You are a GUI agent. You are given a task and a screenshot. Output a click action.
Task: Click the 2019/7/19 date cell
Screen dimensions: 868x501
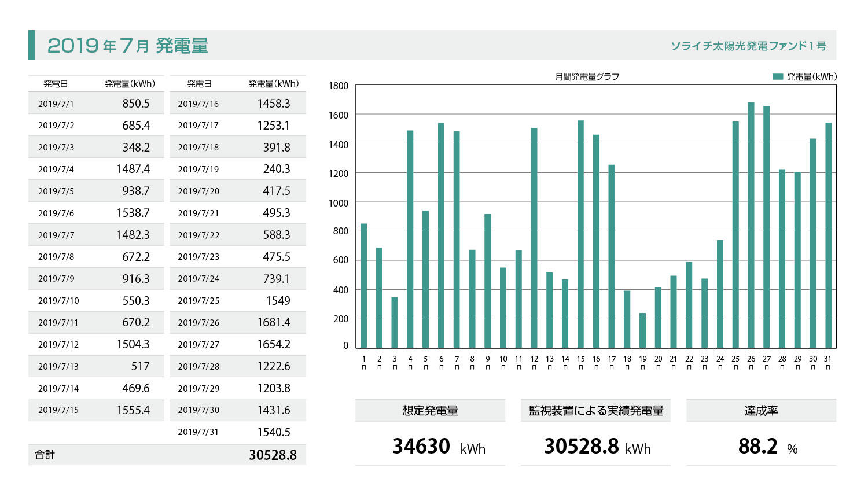pos(198,170)
